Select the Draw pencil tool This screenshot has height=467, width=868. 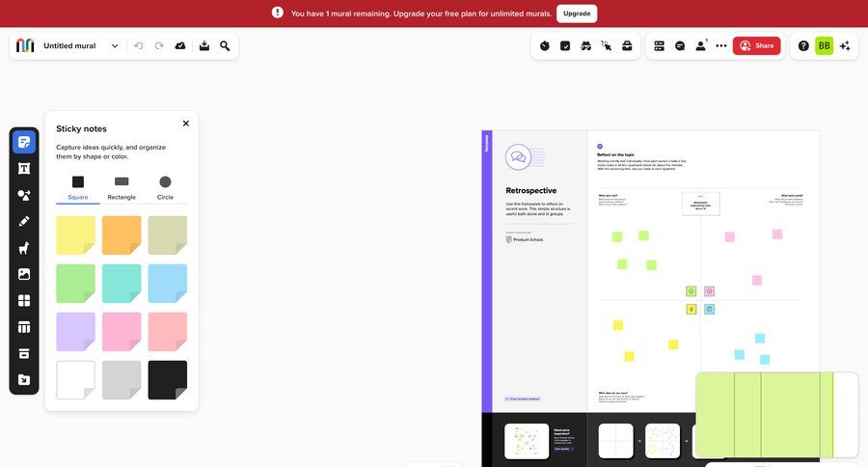24,221
